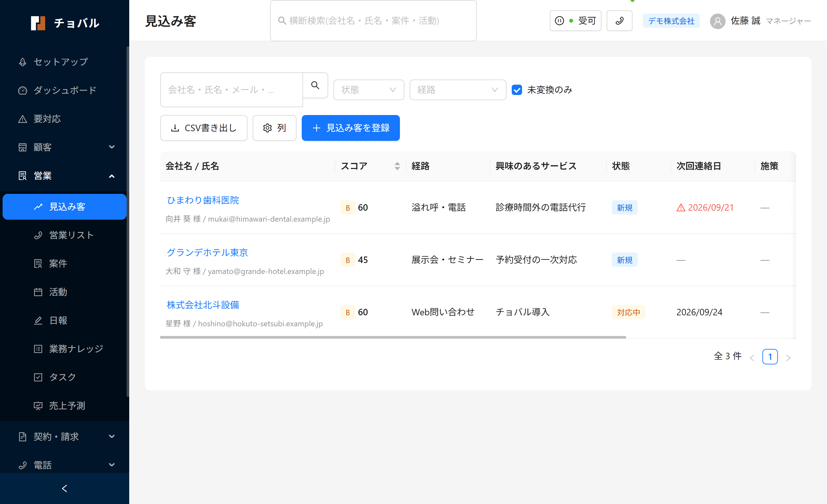
Task: Collapse the 営業 sidebar section
Action: (x=64, y=176)
